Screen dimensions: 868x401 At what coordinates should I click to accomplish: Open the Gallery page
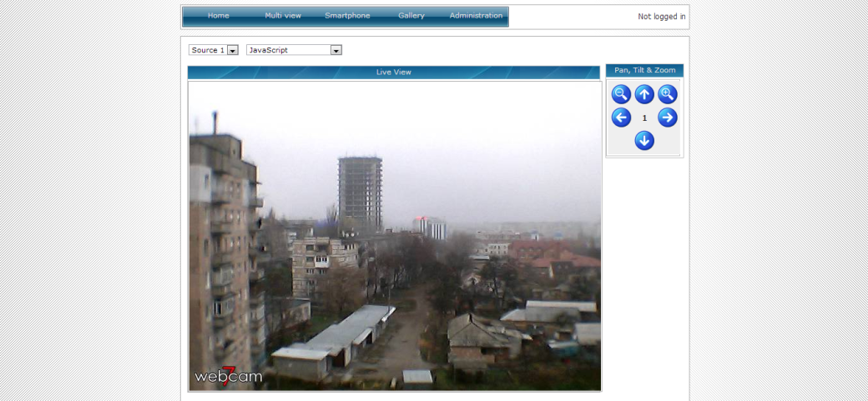tap(411, 16)
